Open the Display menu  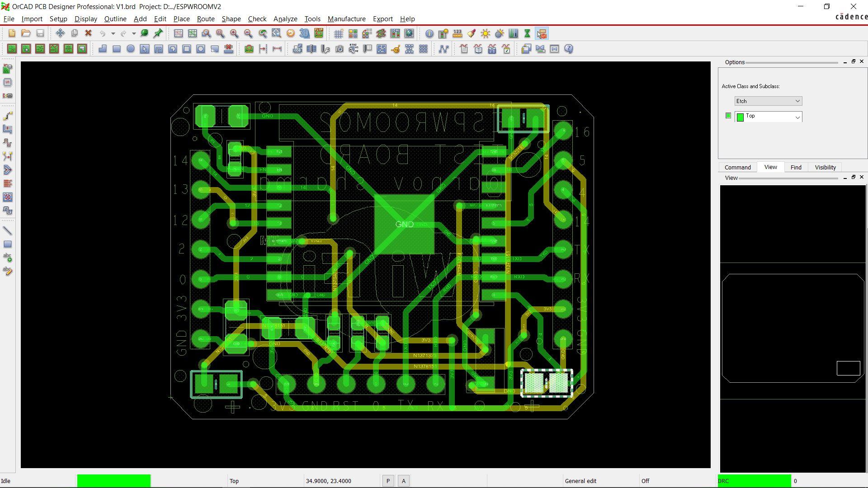pos(86,19)
